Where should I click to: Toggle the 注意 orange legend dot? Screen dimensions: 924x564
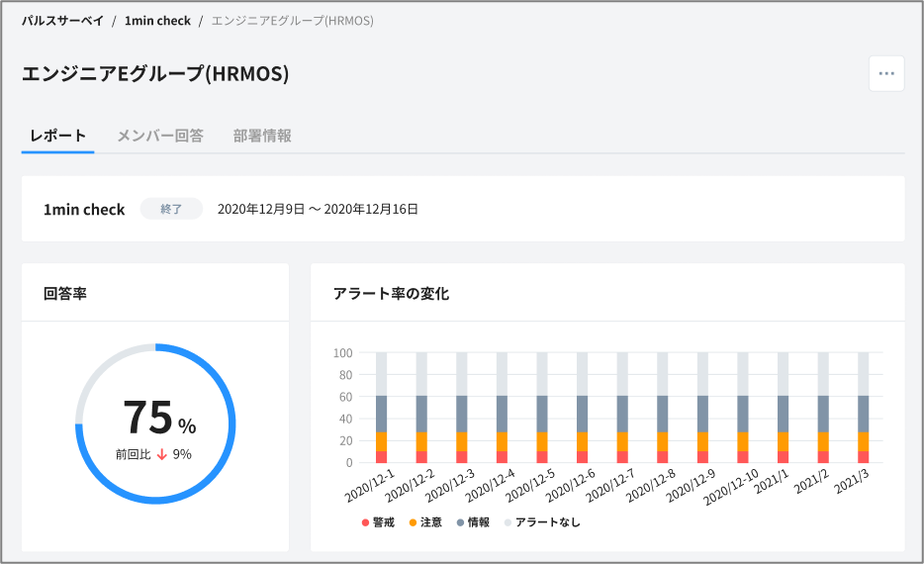click(x=413, y=521)
